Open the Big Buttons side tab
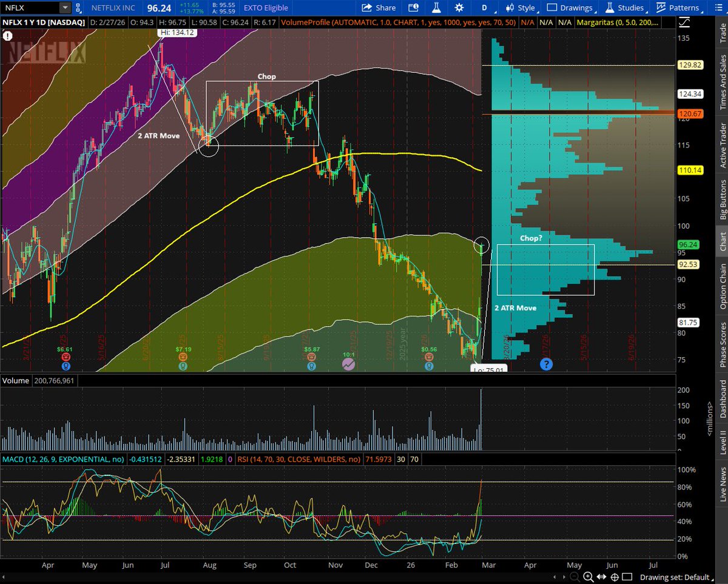The width and height of the screenshot is (728, 584). 722,200
